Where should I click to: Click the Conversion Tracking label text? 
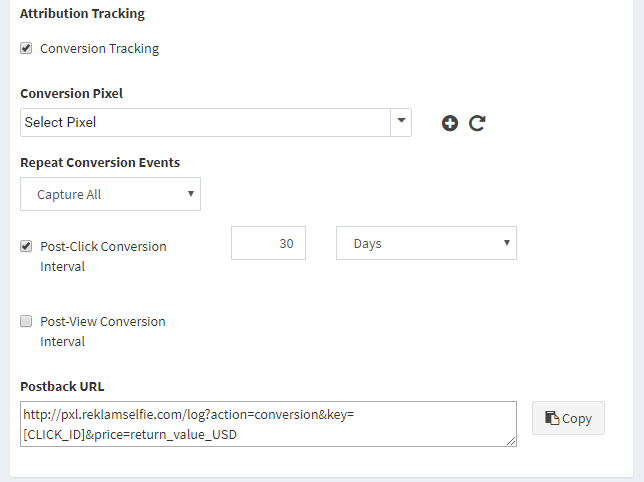[x=99, y=48]
